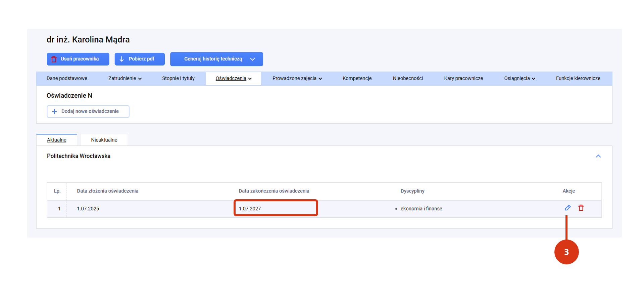
Task: Click the red trash delete icon in row 1
Action: coord(581,208)
